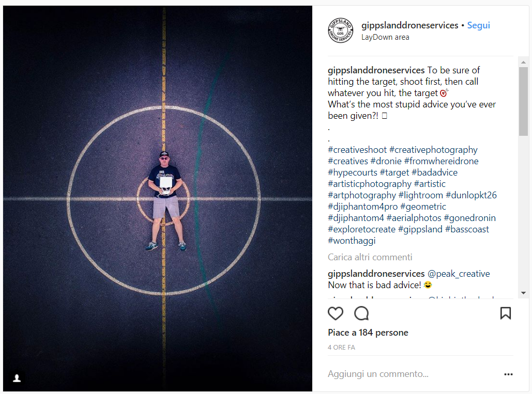Image resolution: width=532 pixels, height=394 pixels.
Task: Like the post with the heart icon
Action: pyautogui.click(x=335, y=313)
